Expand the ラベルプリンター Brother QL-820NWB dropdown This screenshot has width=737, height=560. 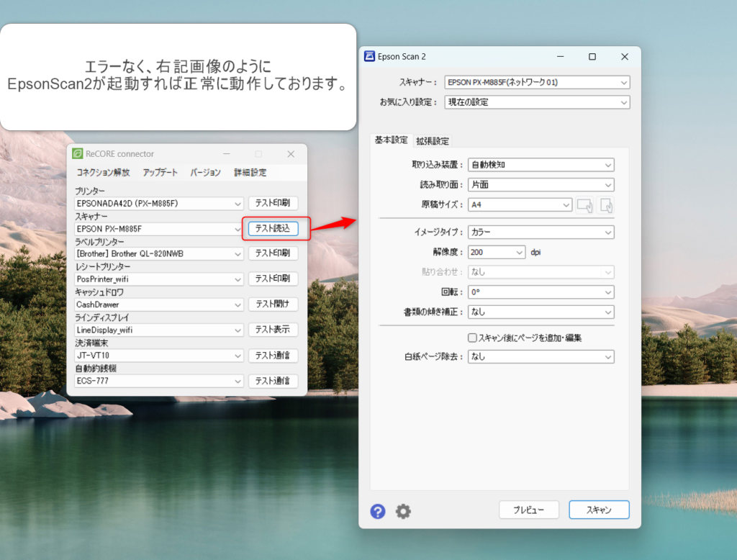tap(159, 254)
